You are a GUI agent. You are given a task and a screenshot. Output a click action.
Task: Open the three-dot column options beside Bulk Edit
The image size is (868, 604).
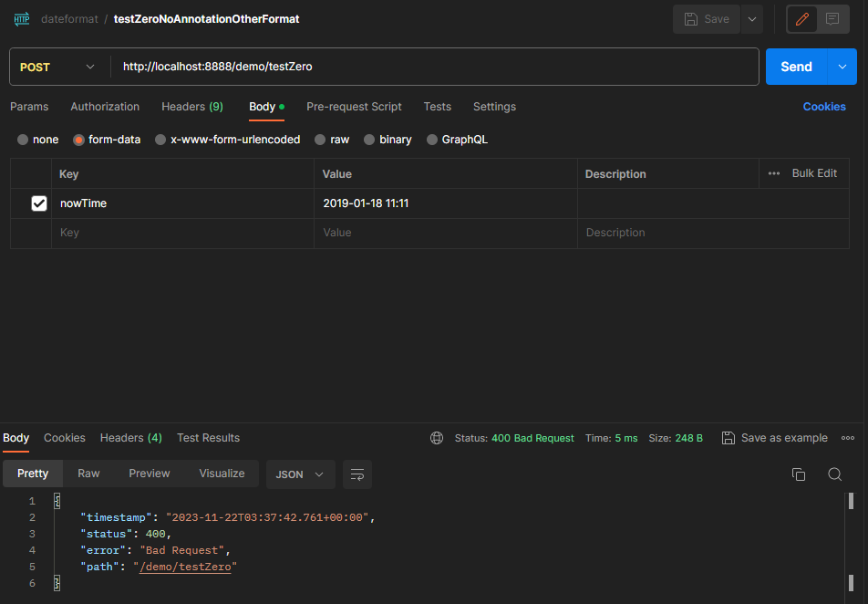(x=774, y=173)
